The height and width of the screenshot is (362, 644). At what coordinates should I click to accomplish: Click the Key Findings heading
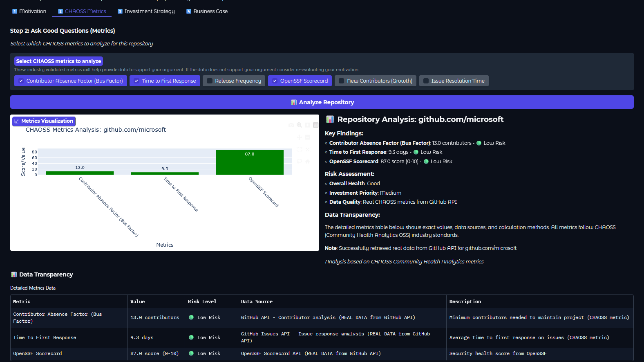[344, 133]
